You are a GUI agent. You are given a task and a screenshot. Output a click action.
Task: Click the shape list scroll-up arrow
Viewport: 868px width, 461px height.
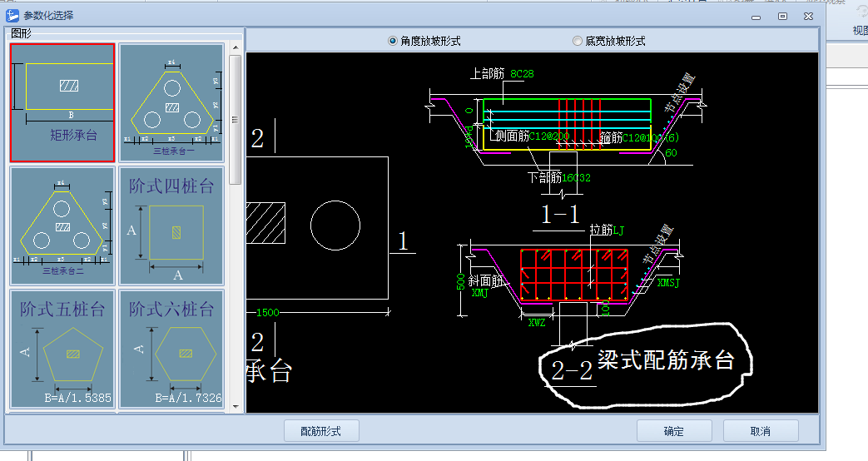[x=236, y=48]
